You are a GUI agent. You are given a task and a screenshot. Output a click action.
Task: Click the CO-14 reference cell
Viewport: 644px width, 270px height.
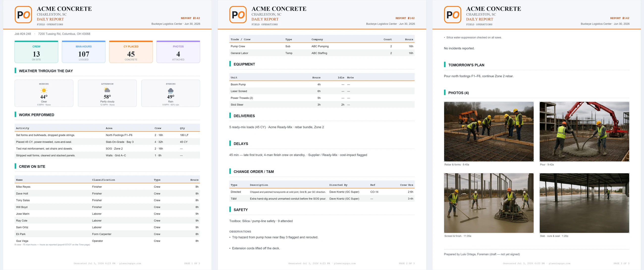(374, 192)
